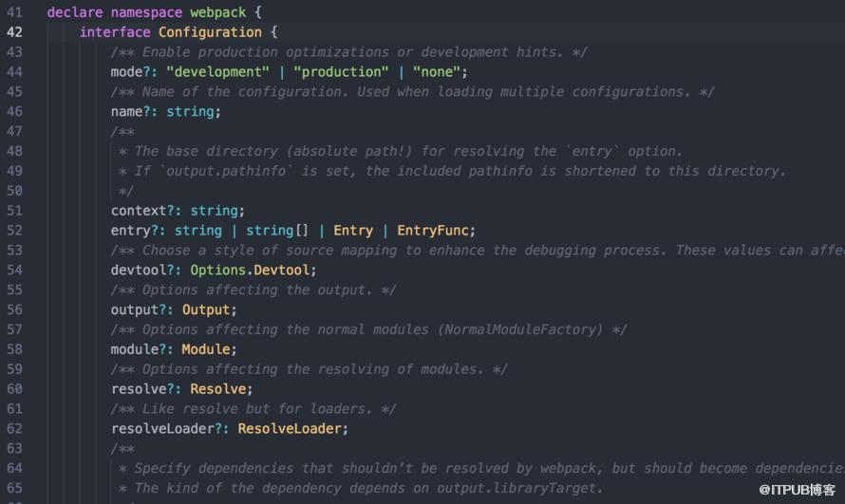Click the "production" string literal

pyautogui.click(x=341, y=72)
